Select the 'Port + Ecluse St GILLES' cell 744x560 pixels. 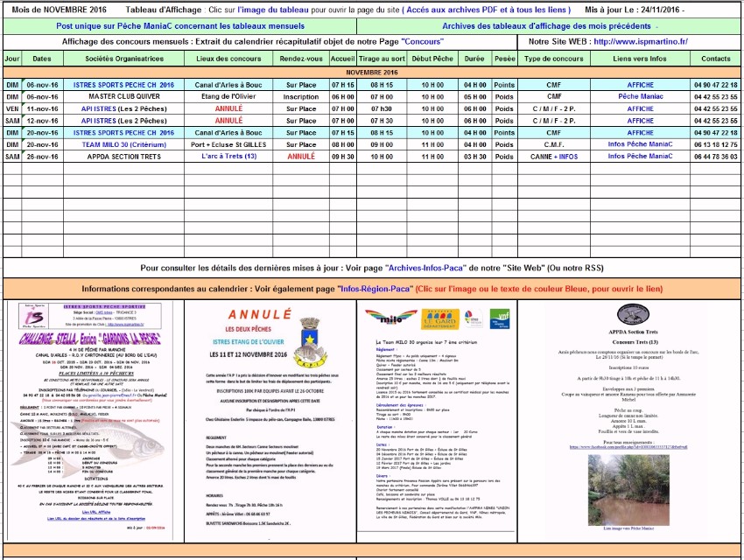pyautogui.click(x=228, y=144)
